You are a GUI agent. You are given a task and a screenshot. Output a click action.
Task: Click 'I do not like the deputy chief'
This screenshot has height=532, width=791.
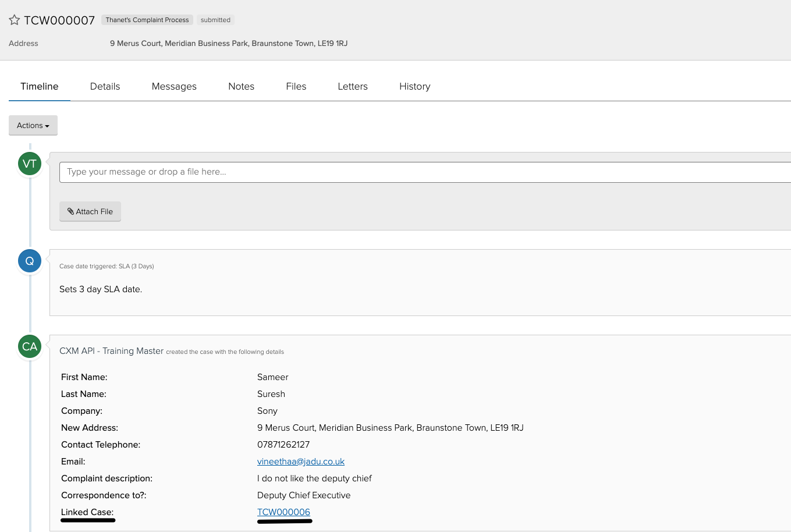[x=314, y=478]
